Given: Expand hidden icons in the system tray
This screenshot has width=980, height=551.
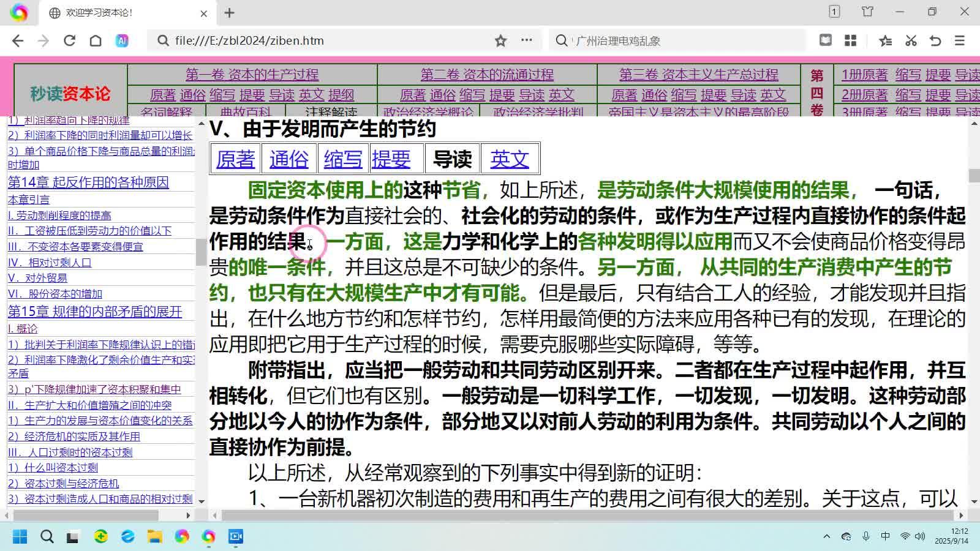Looking at the screenshot, I should pyautogui.click(x=826, y=536).
